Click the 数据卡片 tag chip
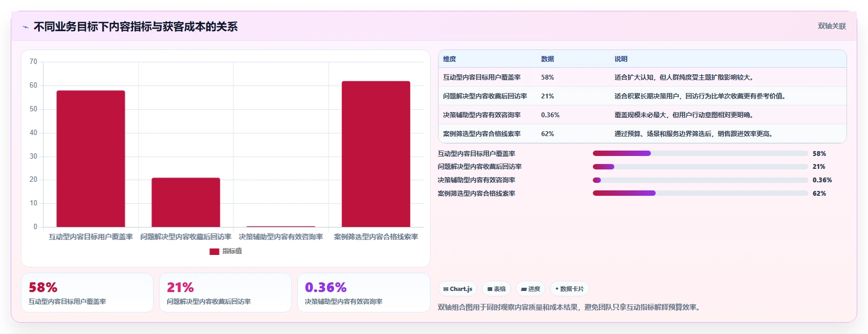 click(x=570, y=289)
